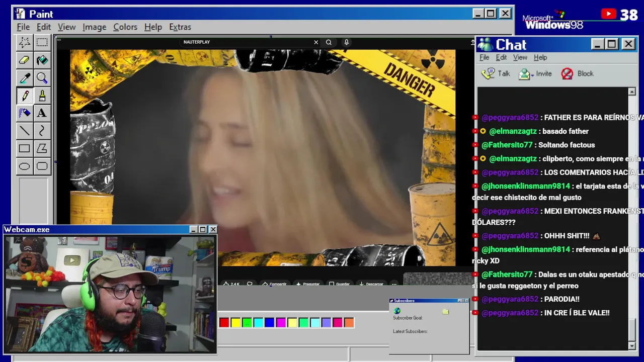Screen dimensions: 644x362
Task: Click the Chat scrollbar down arrow
Action: (632, 346)
